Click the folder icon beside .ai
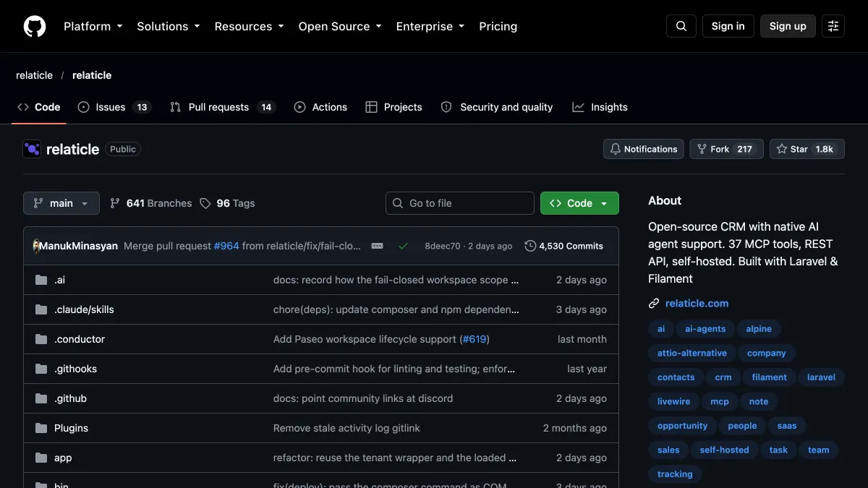This screenshot has width=868, height=488. point(41,280)
